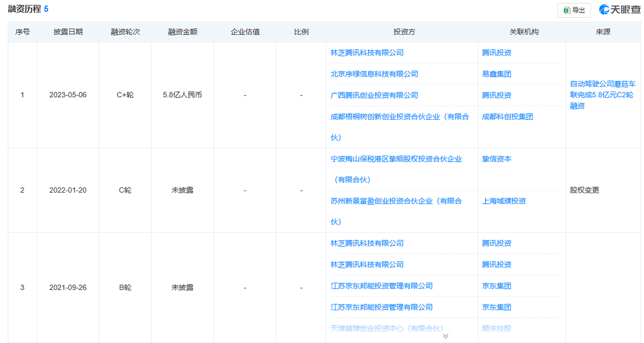The height and width of the screenshot is (343, 644).
Task: Open the first 京东集团 related institution
Action: tap(496, 286)
